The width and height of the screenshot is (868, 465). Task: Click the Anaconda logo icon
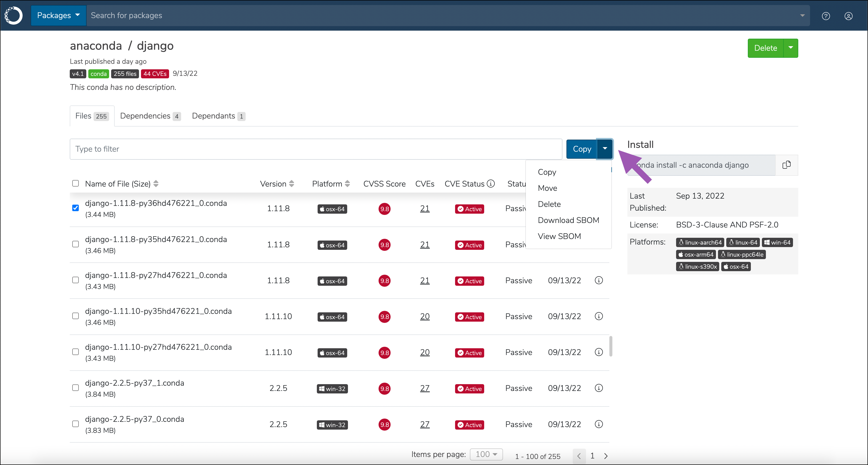tap(14, 16)
